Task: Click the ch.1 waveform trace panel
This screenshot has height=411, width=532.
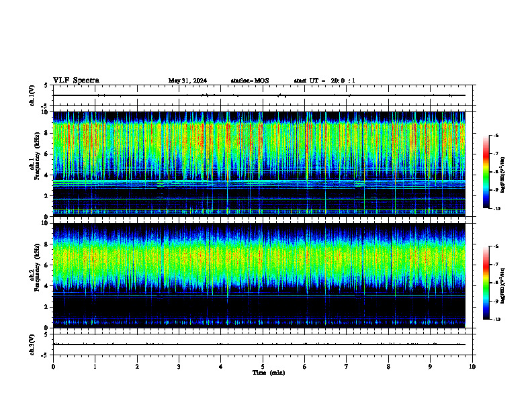Action: (263, 95)
